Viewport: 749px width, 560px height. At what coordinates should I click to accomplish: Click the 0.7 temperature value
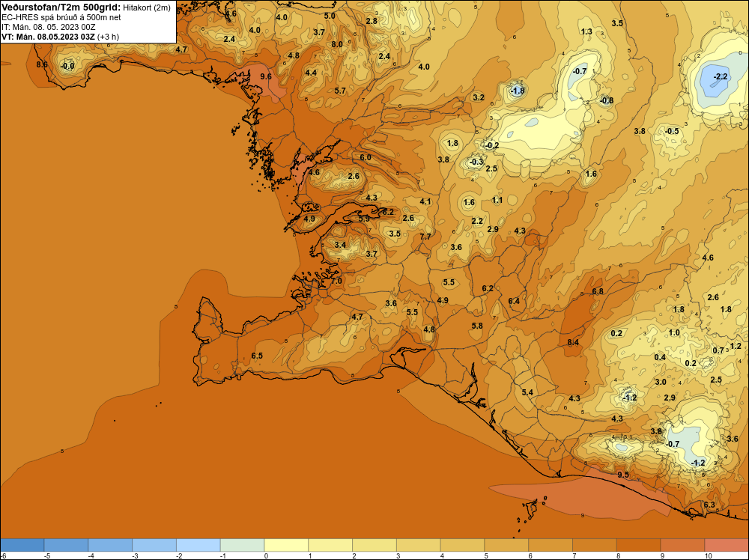point(718,350)
